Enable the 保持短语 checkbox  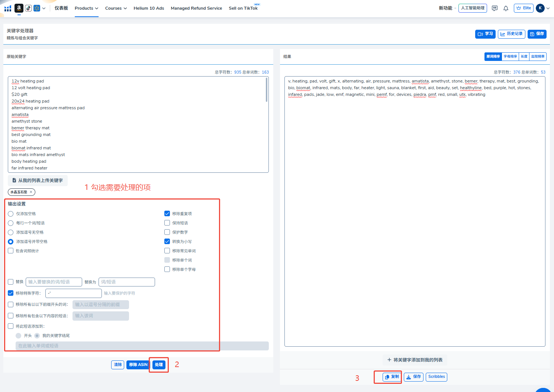click(167, 223)
